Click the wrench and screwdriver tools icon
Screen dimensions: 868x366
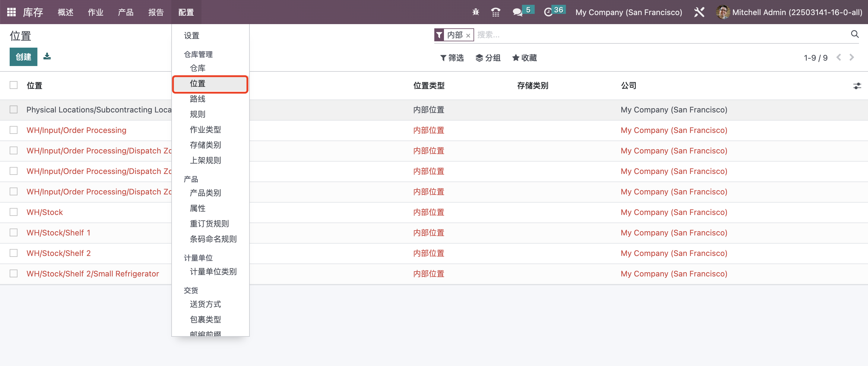tap(699, 12)
